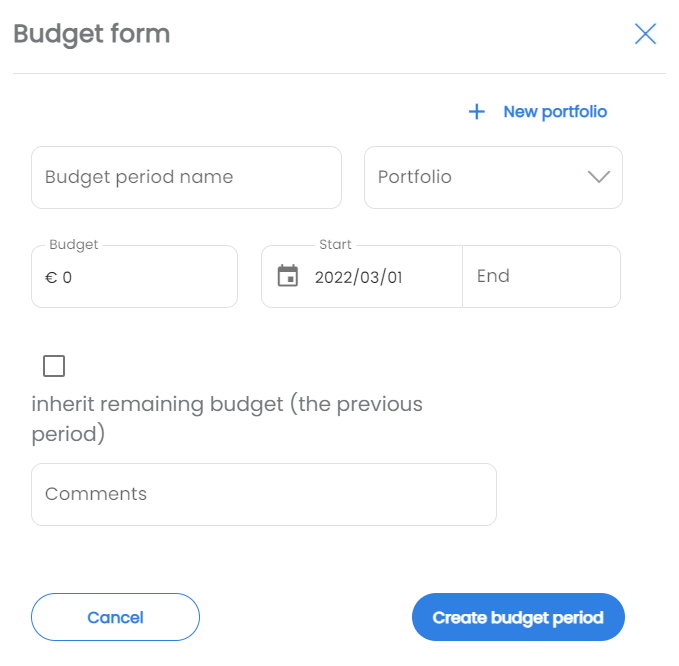Viewport: 679px width, 666px height.
Task: Cancel the budget form
Action: [115, 617]
